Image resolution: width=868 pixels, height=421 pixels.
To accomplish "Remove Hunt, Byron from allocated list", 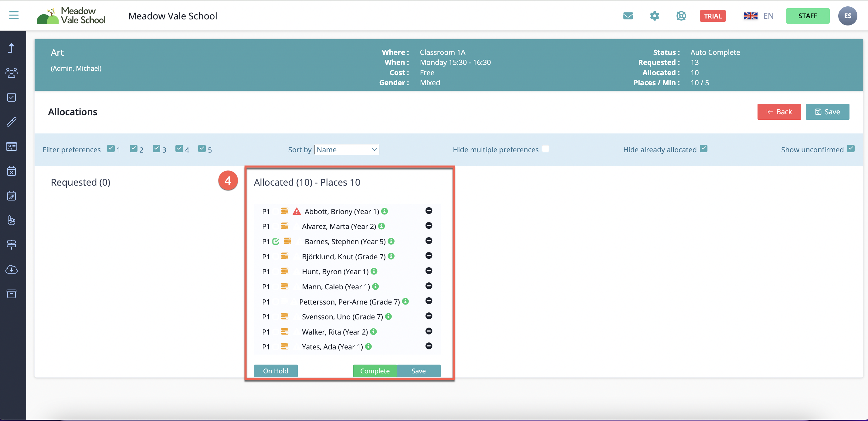I will point(429,271).
